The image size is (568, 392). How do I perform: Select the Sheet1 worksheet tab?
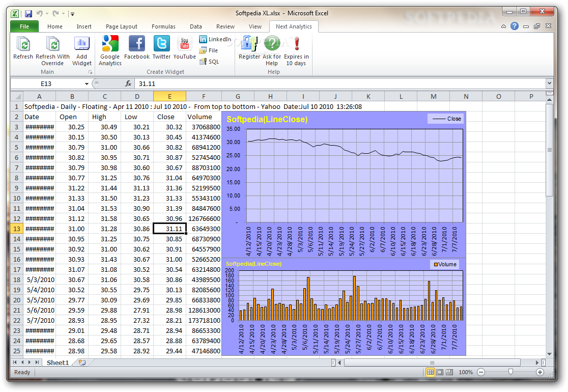[x=58, y=362]
